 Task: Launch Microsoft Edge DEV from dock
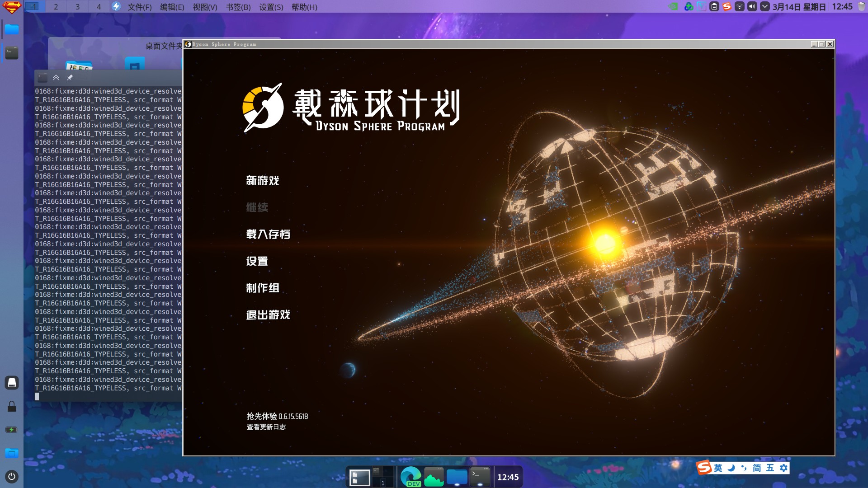(x=411, y=477)
